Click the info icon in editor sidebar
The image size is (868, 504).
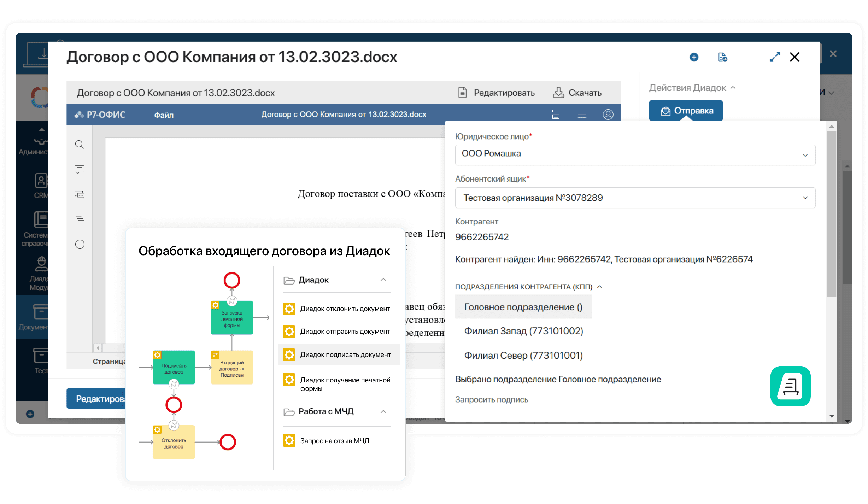tap(80, 244)
